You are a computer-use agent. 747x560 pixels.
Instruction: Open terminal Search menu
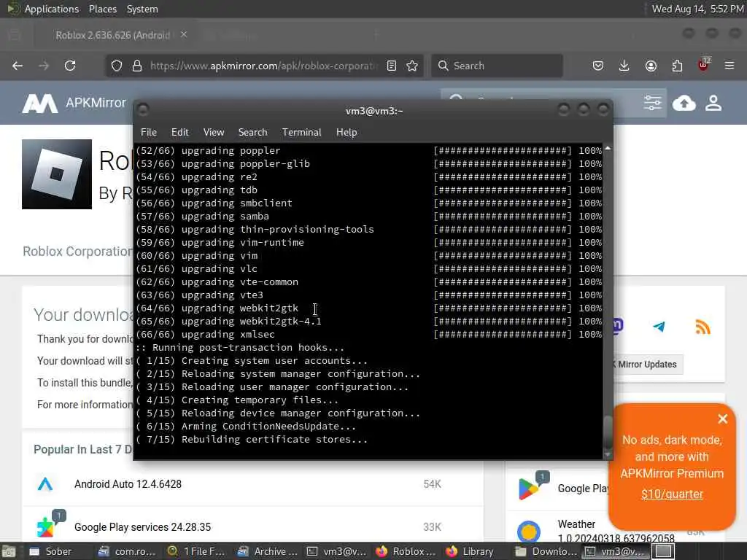(x=252, y=133)
